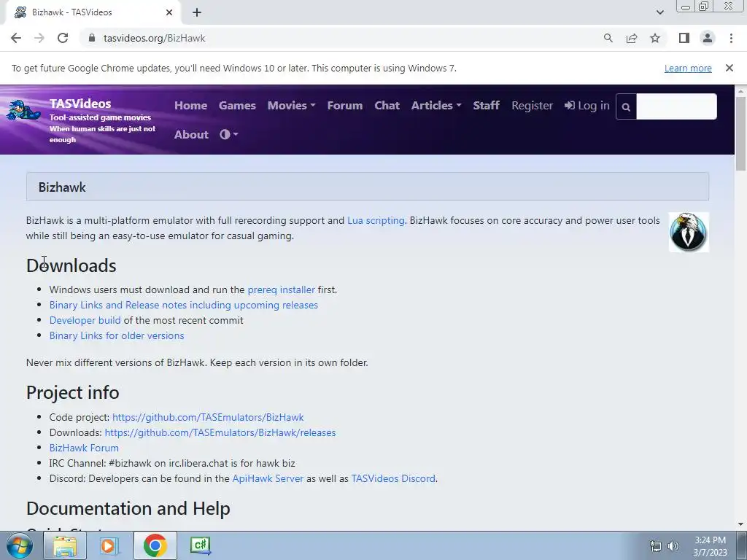Click the network tray icon
This screenshot has height=560, width=747.
[656, 546]
